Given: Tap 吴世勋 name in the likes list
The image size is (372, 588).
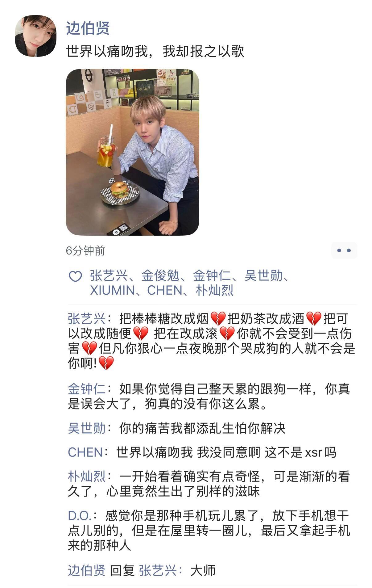Looking at the screenshot, I should coord(264,275).
